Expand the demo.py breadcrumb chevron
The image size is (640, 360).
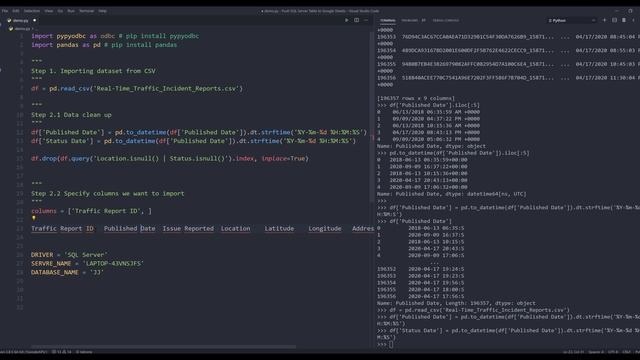coord(32,29)
